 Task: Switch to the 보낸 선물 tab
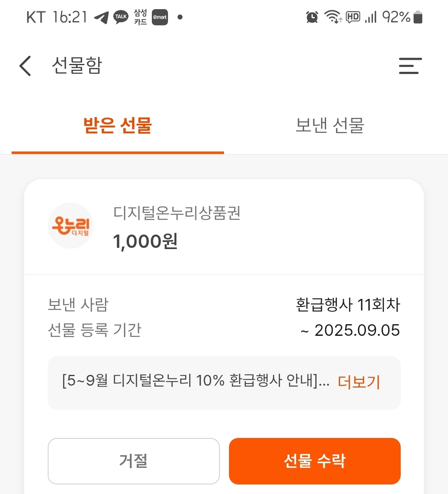pyautogui.click(x=330, y=125)
